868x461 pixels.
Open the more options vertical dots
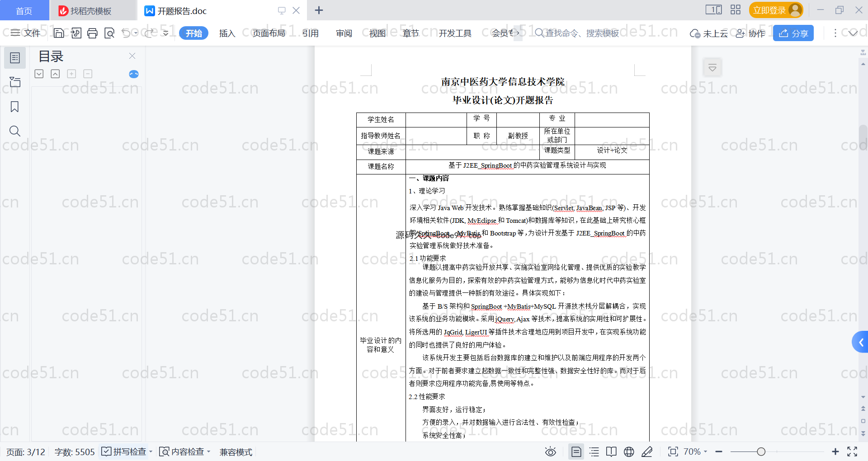coord(835,33)
